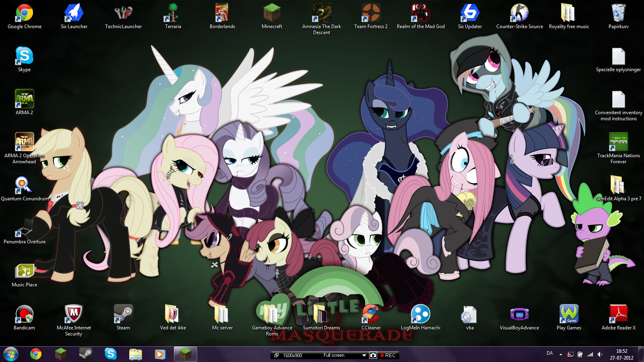Click the network signal tray icon
Screen dimensions: 644x362
point(590,354)
